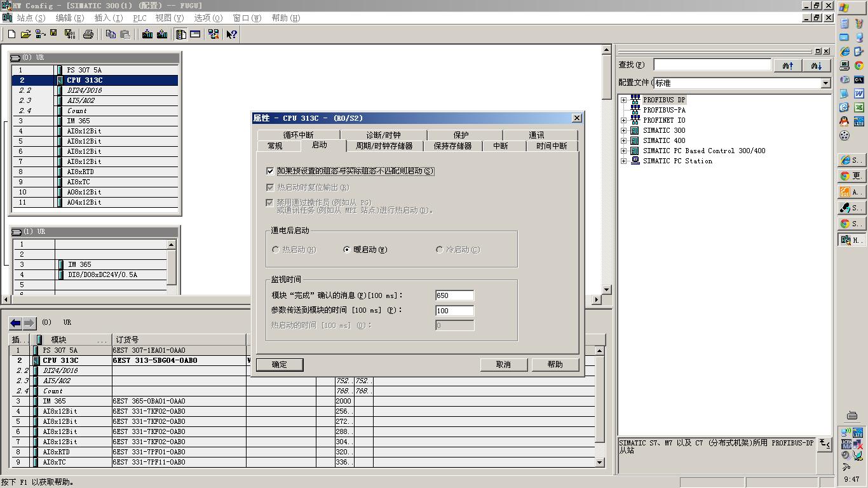Click the New document toolbar icon
The height and width of the screenshot is (488, 868).
[x=11, y=34]
